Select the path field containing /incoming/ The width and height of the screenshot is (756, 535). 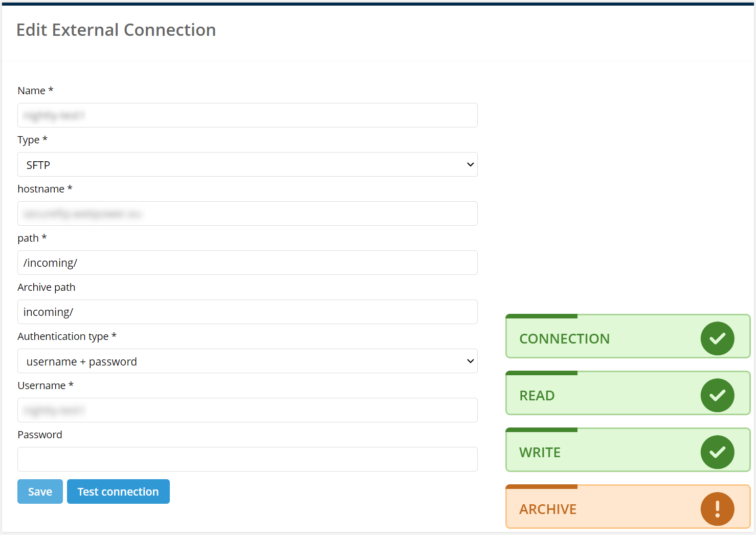248,263
